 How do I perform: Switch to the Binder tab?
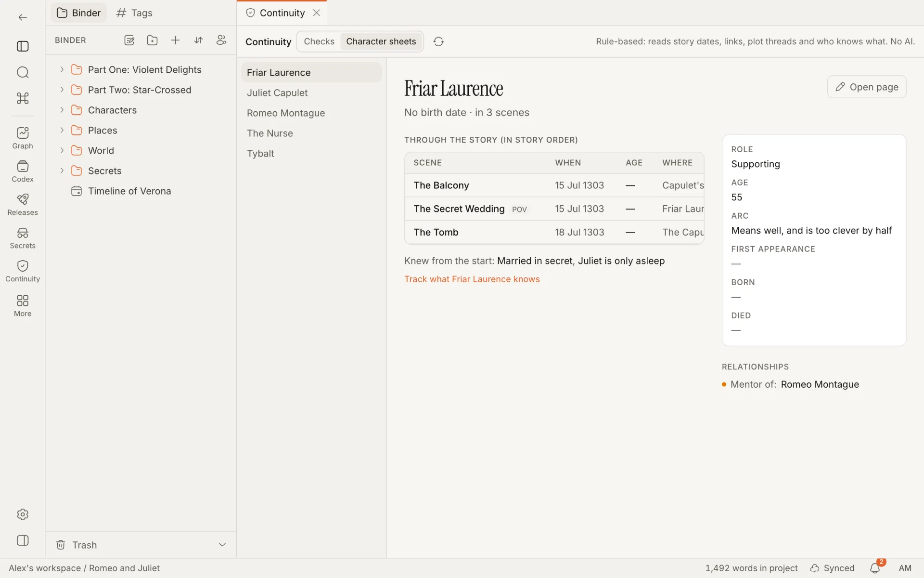[x=79, y=13]
